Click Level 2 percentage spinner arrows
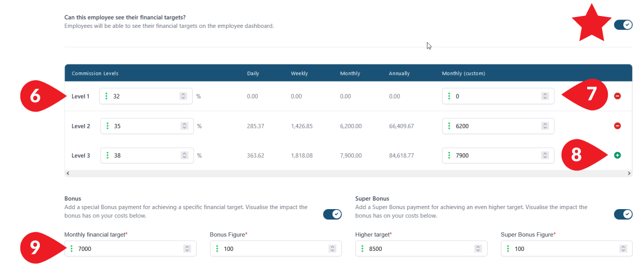This screenshot has width=644, height=269. (184, 126)
